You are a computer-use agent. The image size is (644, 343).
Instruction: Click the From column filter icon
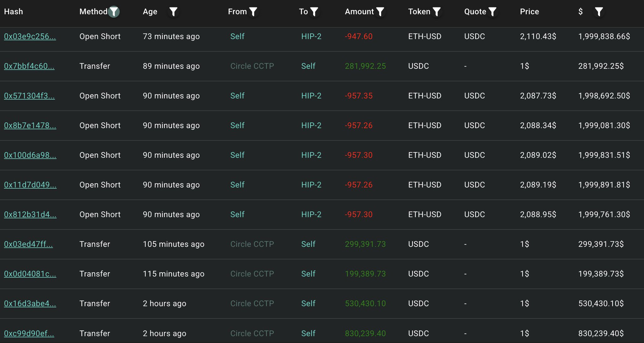(x=253, y=12)
